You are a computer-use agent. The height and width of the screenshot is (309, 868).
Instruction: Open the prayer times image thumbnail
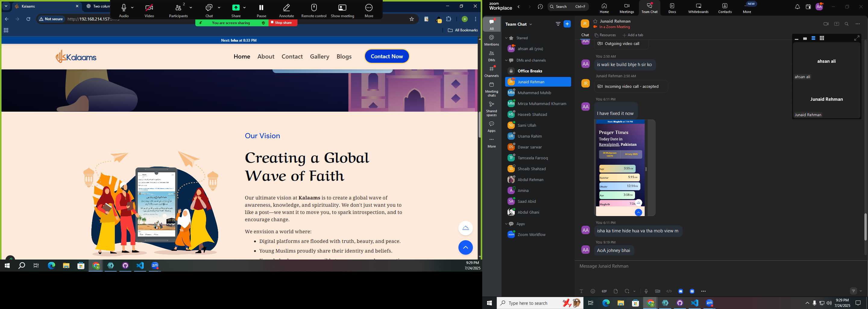coord(620,168)
